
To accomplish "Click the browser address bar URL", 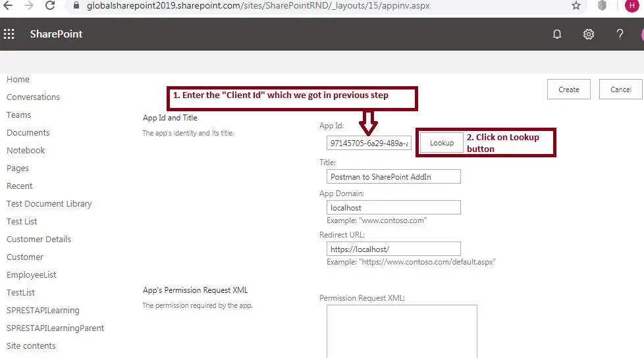I will click(258, 6).
